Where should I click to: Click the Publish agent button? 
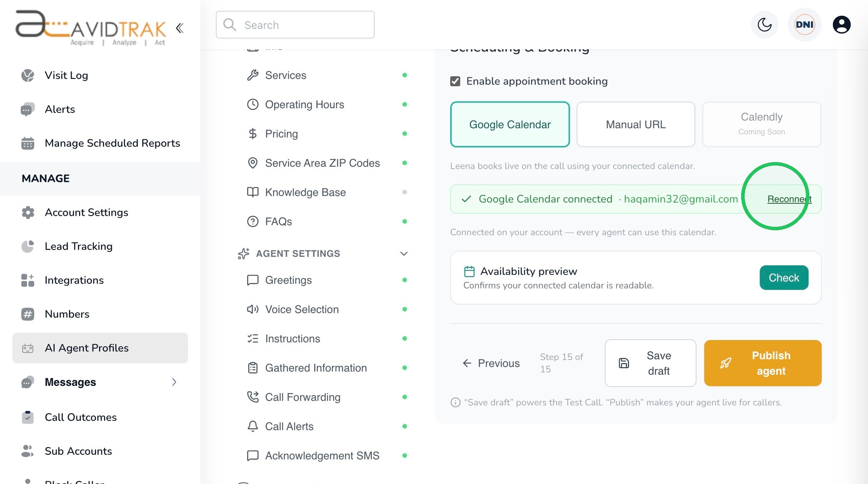tap(763, 363)
